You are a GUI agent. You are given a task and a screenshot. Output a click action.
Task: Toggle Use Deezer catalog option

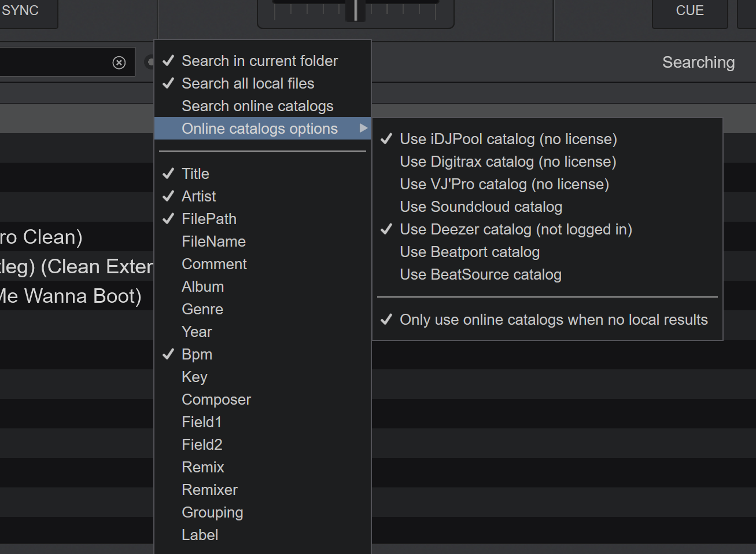coord(547,229)
